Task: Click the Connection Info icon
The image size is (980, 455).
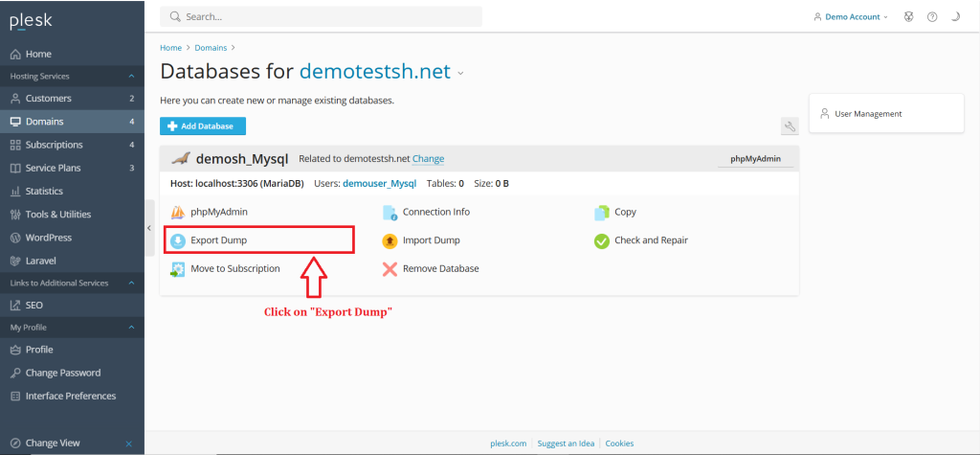Action: click(x=390, y=213)
